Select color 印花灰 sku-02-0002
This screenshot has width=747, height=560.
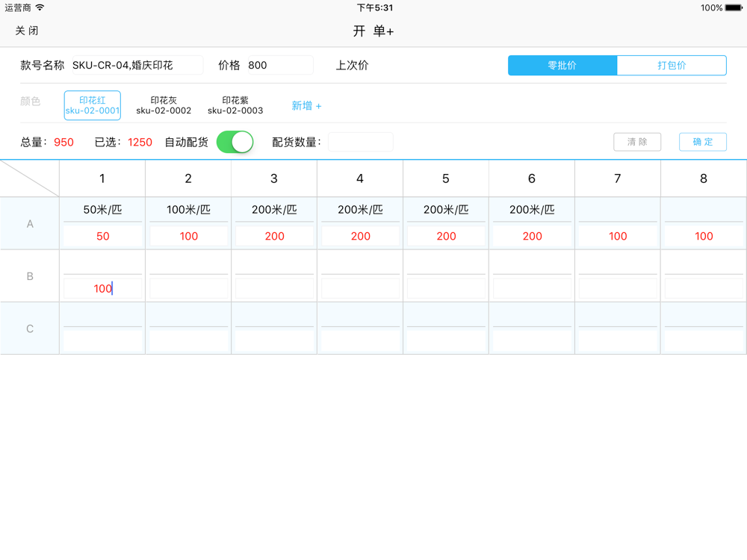tap(164, 105)
